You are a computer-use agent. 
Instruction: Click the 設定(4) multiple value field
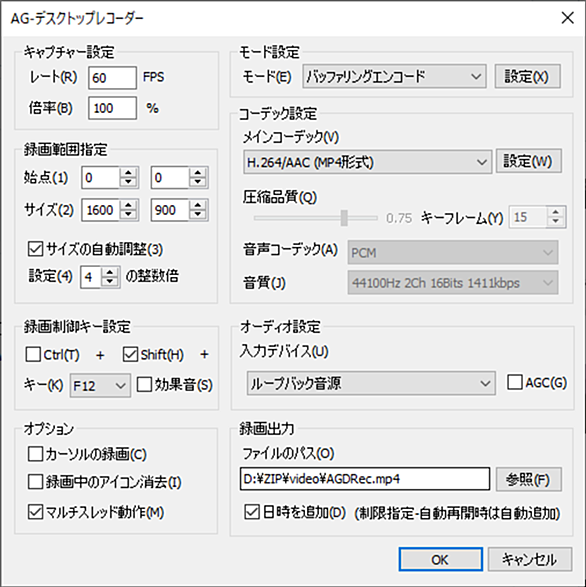(91, 277)
